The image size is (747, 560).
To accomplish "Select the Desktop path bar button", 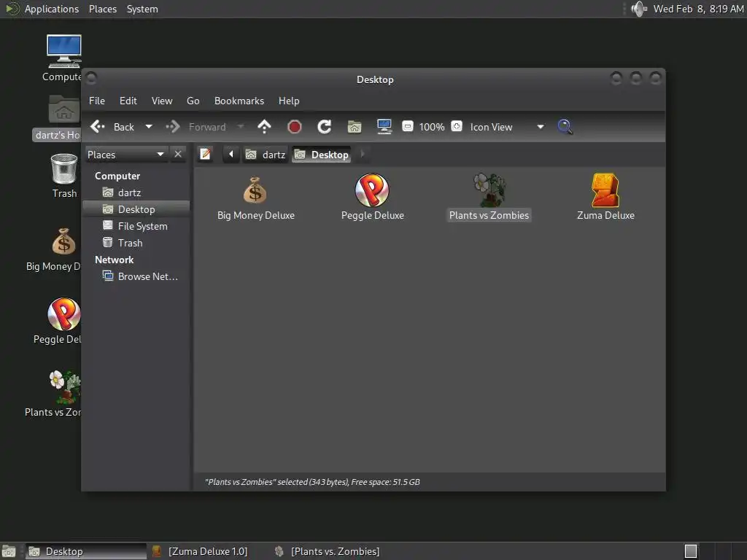I will [x=322, y=155].
